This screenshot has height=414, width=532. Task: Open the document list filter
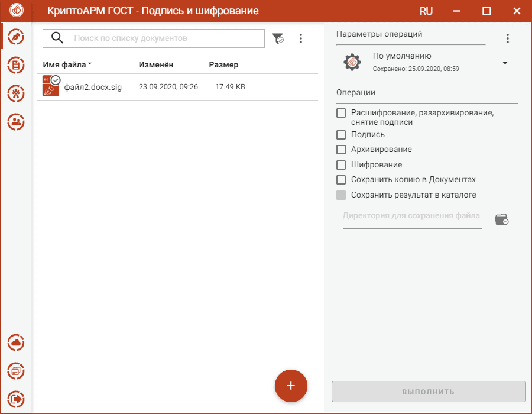[278, 38]
